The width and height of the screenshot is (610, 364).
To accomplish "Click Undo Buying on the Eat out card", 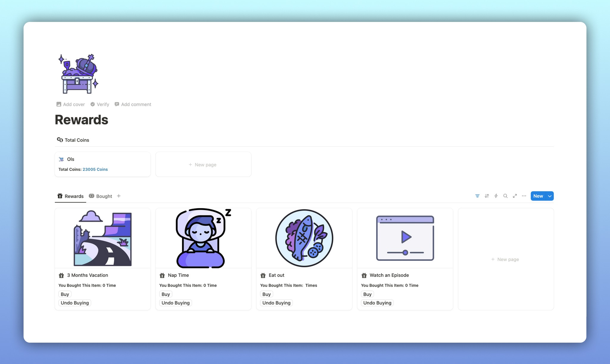I will click(x=276, y=303).
